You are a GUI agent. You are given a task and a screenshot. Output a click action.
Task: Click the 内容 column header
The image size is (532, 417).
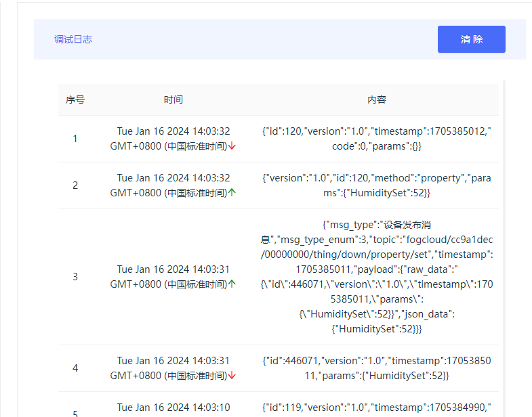click(377, 100)
